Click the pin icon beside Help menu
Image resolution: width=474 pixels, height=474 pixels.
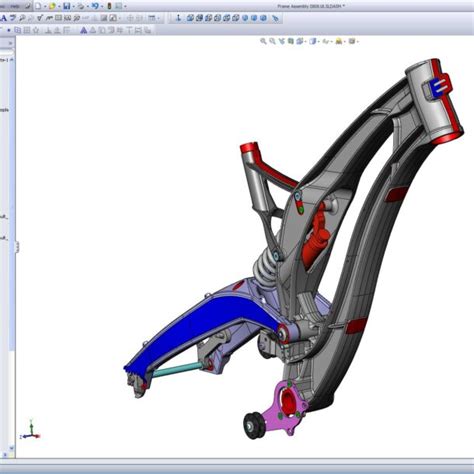coord(28,6)
